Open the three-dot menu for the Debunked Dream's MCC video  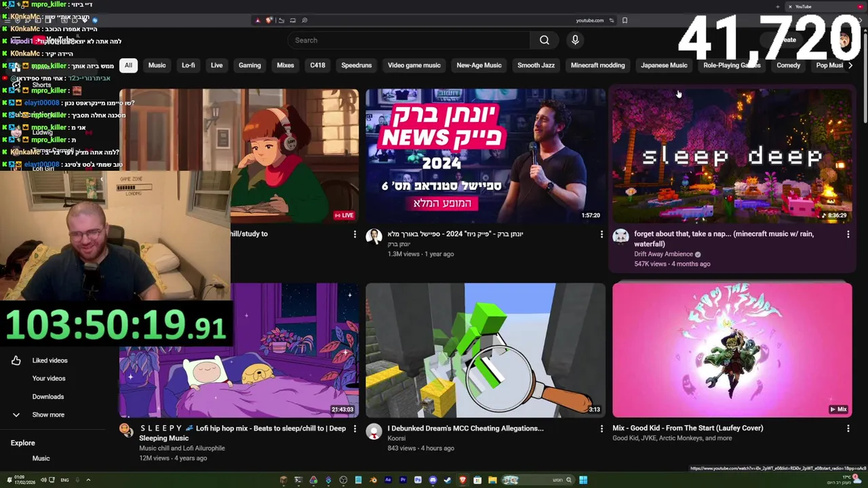coord(601,429)
